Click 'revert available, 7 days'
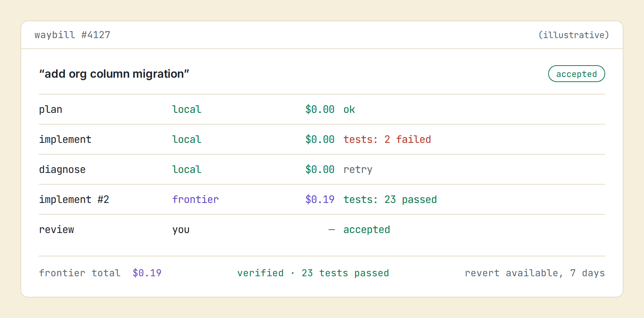 tap(535, 273)
